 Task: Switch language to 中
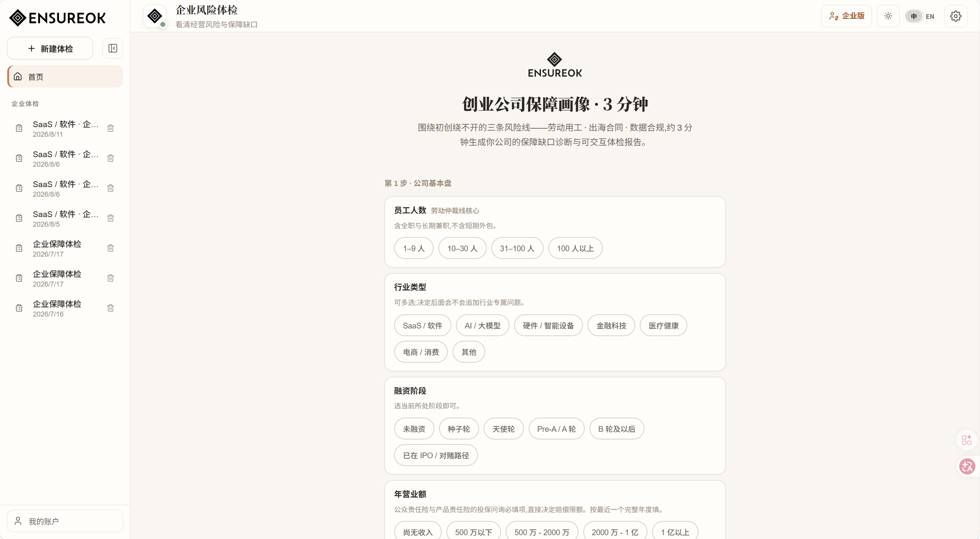coord(914,16)
